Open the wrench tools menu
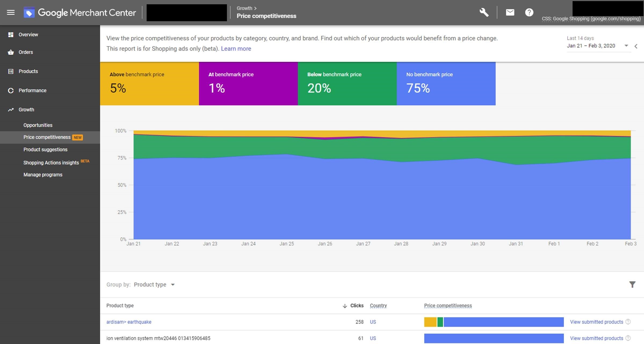Screen dimensions: 644x344 point(484,12)
